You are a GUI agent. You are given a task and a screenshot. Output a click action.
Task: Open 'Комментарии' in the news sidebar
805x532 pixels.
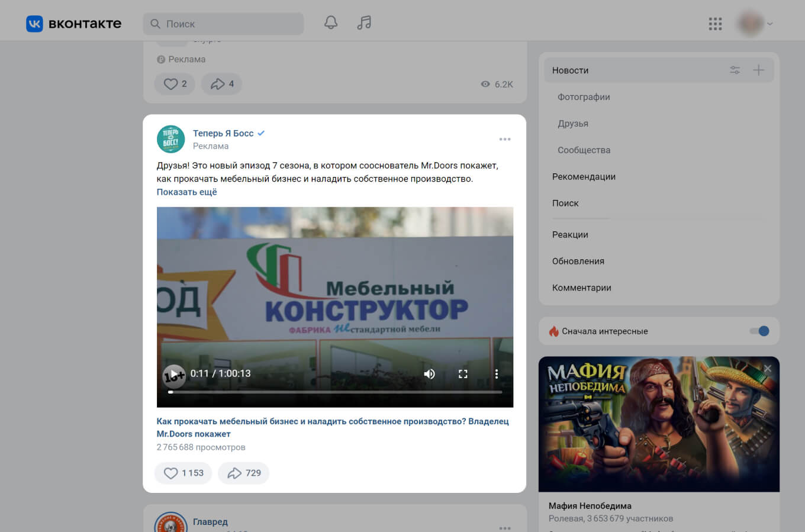[582, 288]
